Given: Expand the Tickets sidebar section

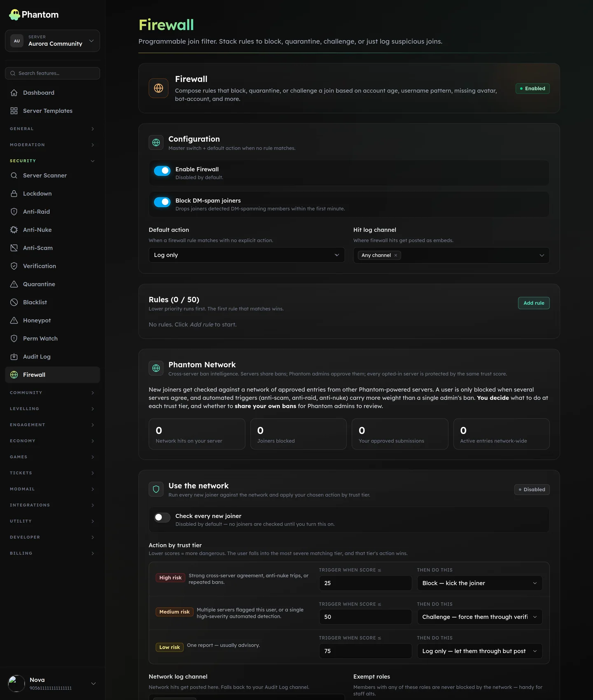Looking at the screenshot, I should coord(52,473).
